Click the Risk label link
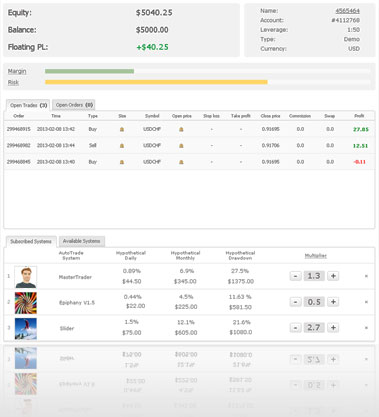Image resolution: width=379 pixels, height=417 pixels. point(13,82)
